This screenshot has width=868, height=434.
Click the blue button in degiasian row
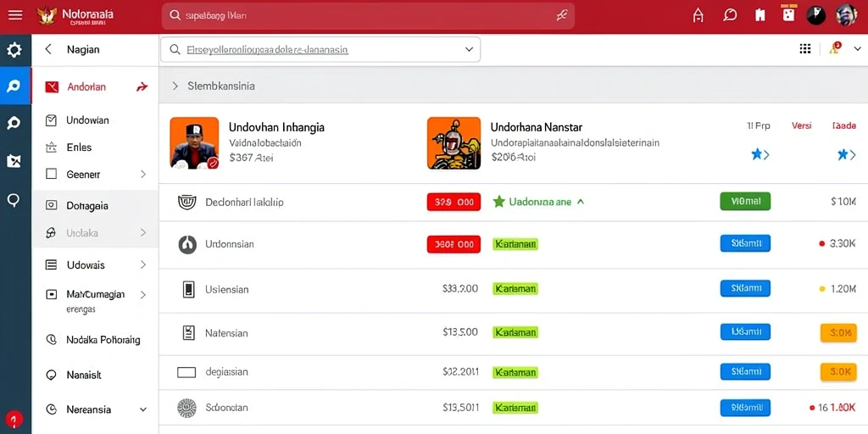(745, 371)
